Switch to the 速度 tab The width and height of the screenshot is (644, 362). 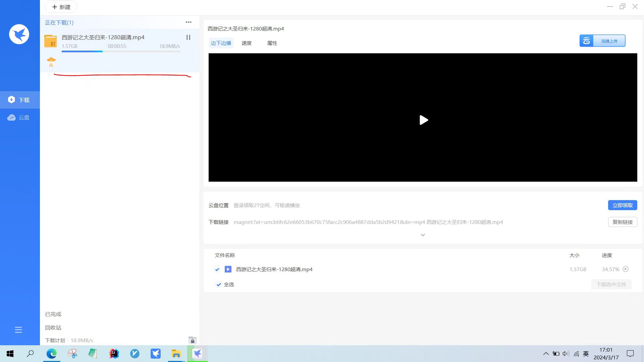[x=247, y=43]
